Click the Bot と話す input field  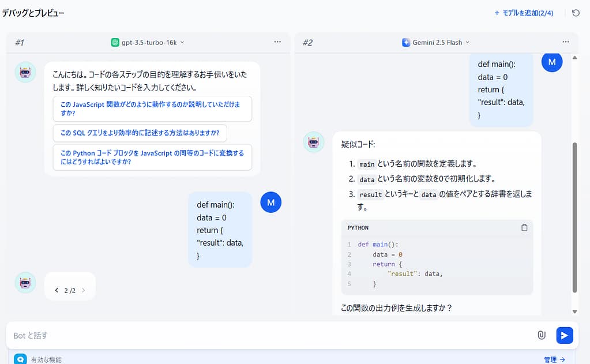pyautogui.click(x=115, y=335)
